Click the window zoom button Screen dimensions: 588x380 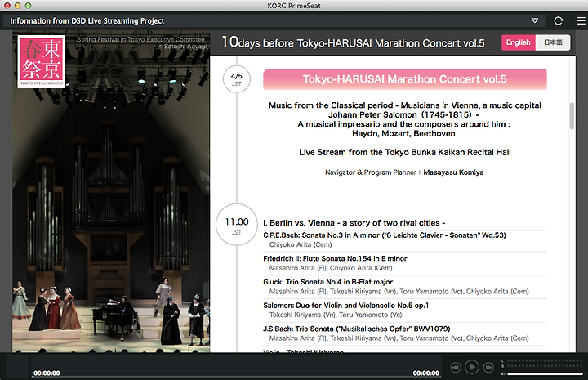[x=28, y=5]
